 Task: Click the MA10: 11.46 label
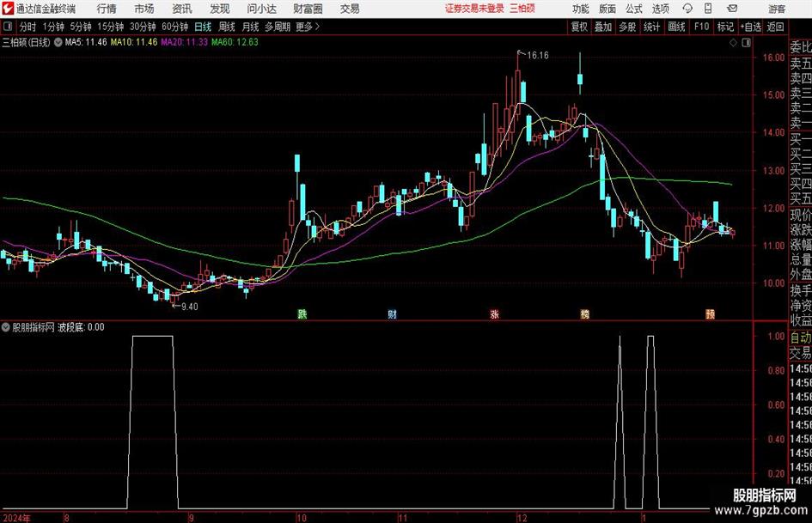point(134,42)
